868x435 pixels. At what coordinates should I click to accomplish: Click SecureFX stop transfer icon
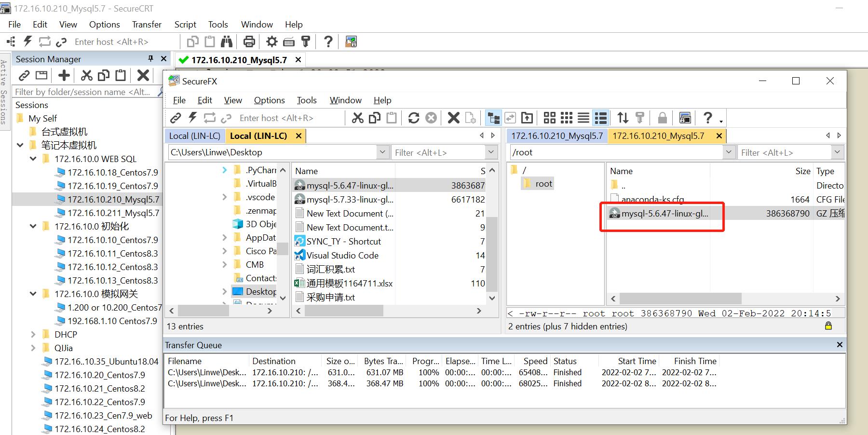pyautogui.click(x=431, y=118)
